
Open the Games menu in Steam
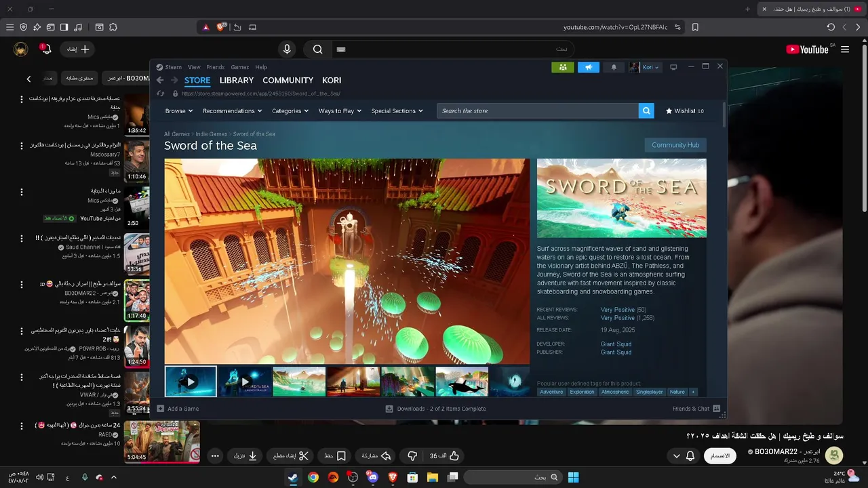[240, 67]
